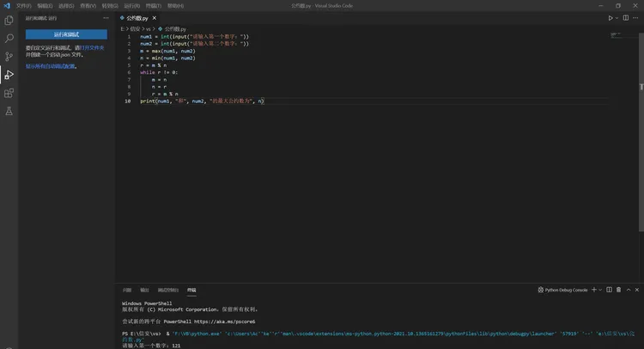Viewport: 644px width, 349px height.
Task: Open sidebar more actions ellipsis menu
Action: pos(106,18)
